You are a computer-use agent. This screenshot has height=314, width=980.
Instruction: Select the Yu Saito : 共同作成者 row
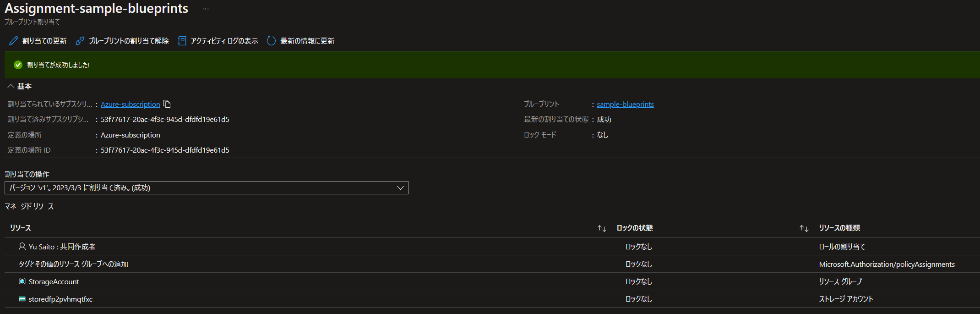point(492,247)
